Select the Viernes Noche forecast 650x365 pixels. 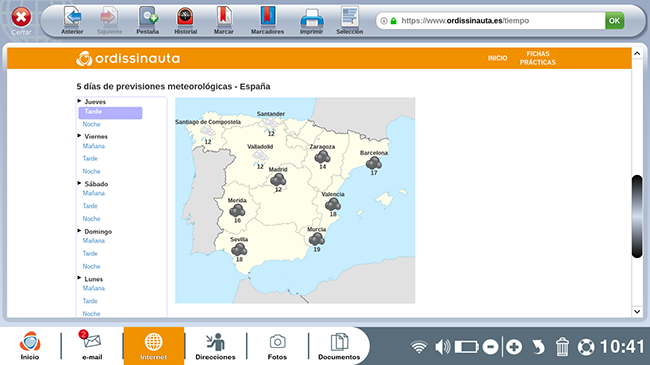[91, 171]
